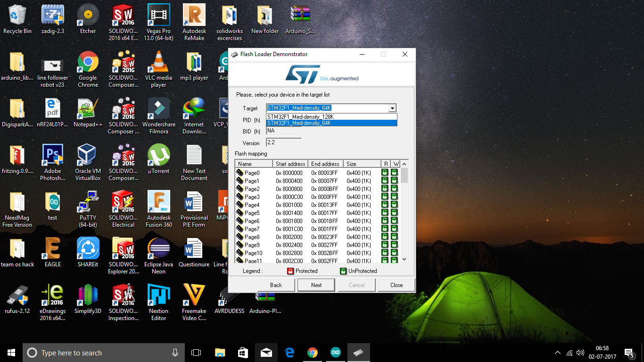Click the Start address column header
The width and height of the screenshot is (644, 362).
290,164
